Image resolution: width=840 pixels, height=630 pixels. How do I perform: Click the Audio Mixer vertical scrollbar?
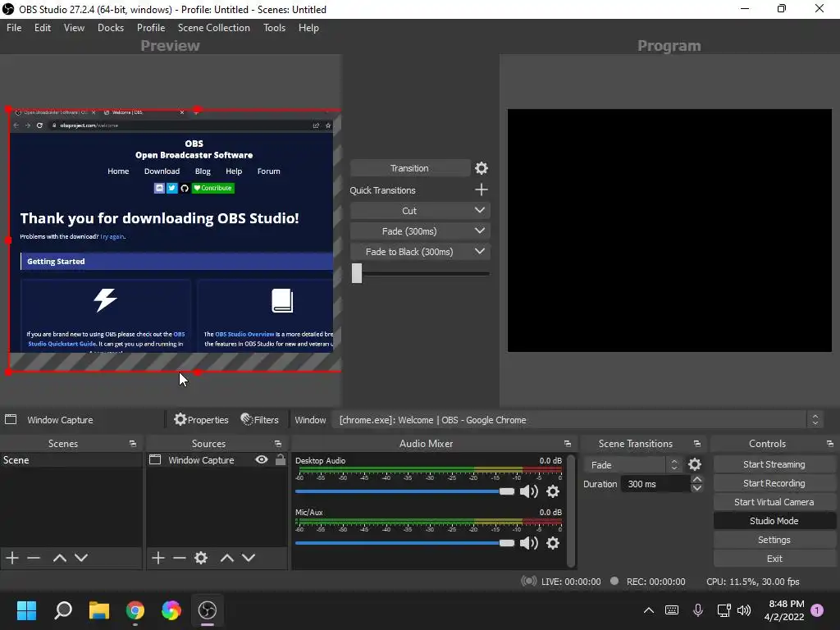[571, 510]
